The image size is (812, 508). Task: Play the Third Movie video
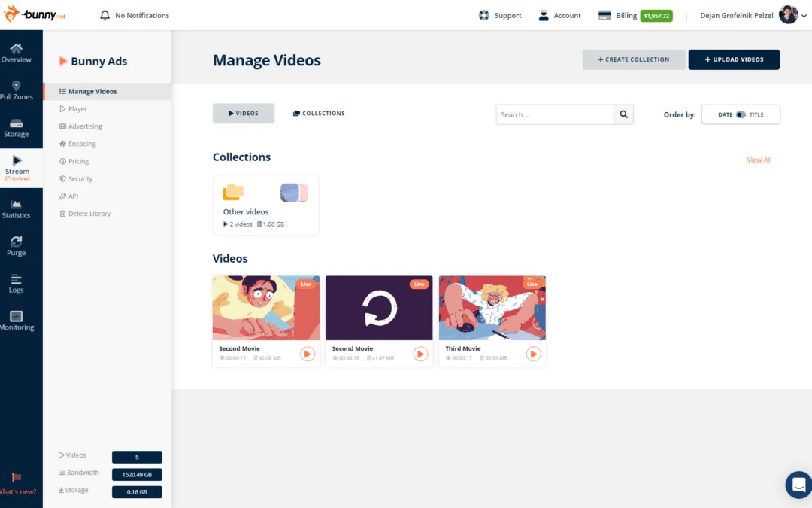[x=533, y=354]
